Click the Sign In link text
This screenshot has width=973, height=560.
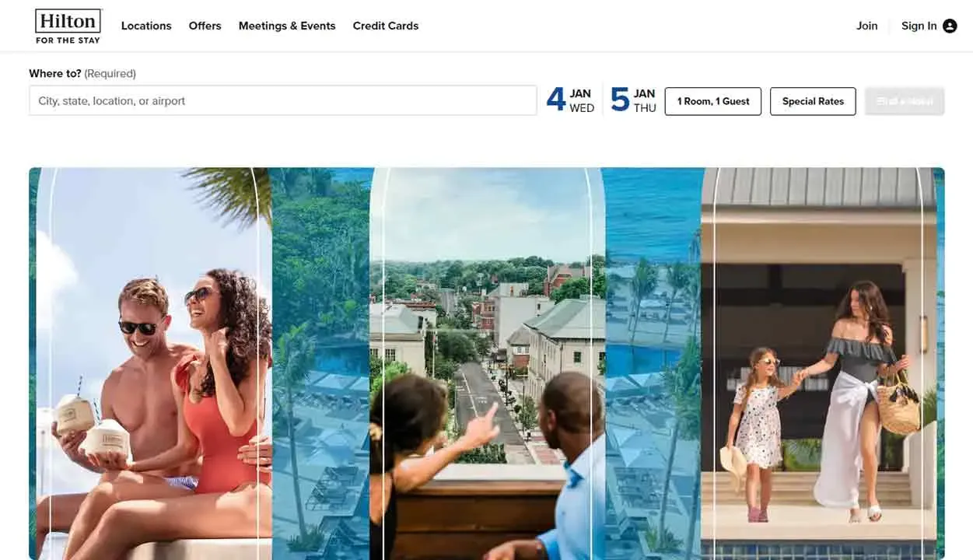click(919, 26)
